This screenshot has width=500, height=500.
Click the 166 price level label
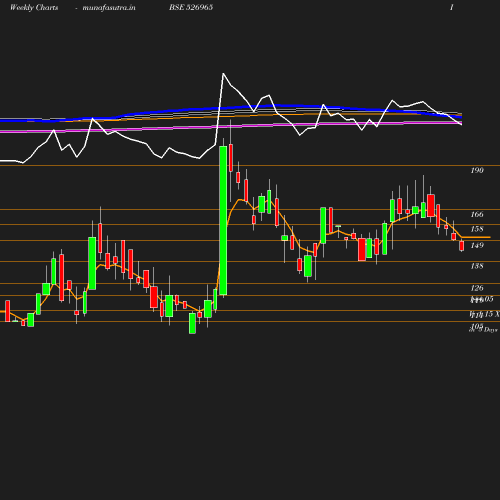click(x=477, y=214)
